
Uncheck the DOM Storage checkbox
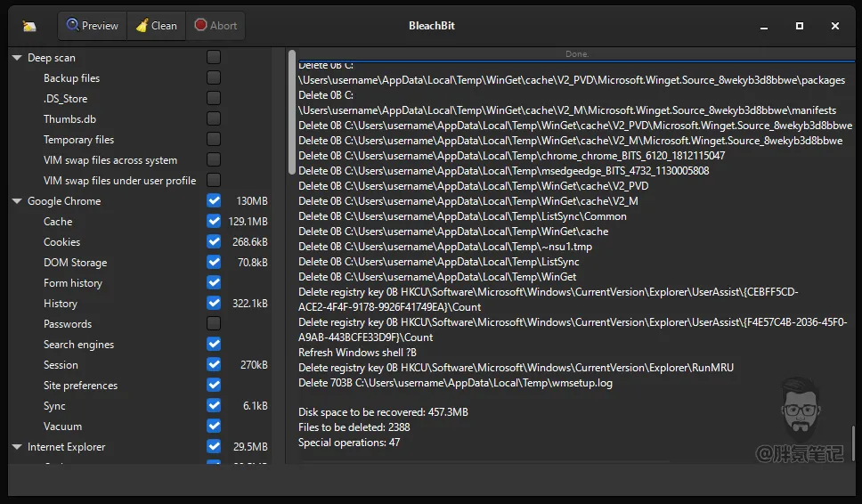(x=214, y=262)
